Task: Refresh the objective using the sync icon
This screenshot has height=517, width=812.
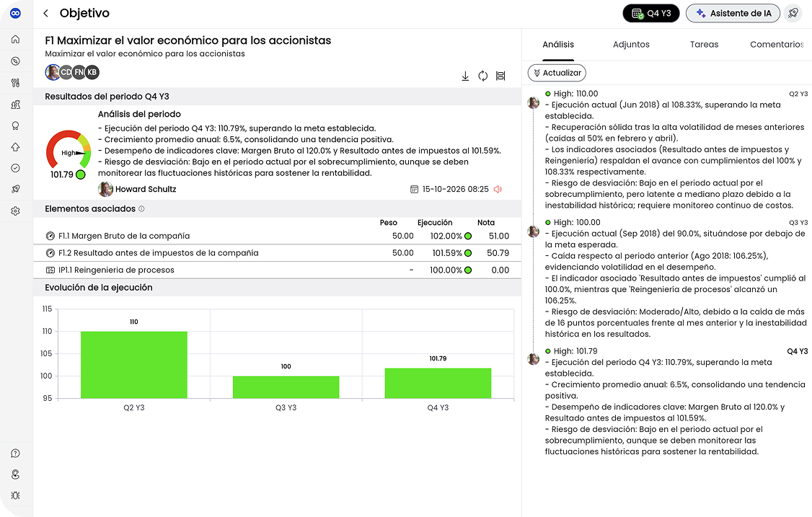Action: (x=482, y=76)
